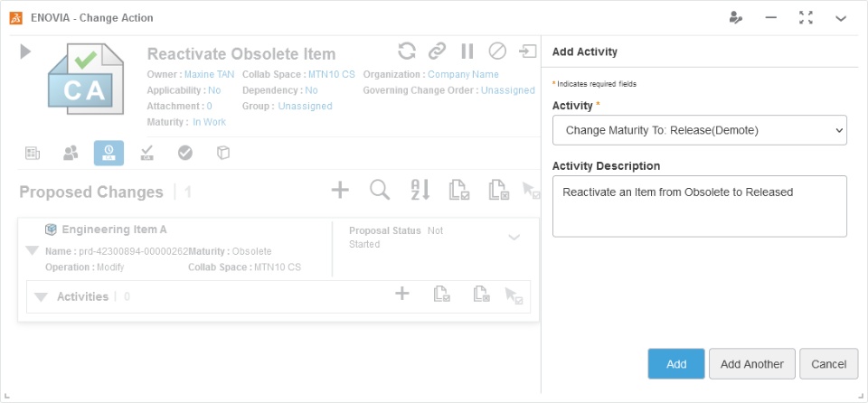Open the Proposal Status chevron menu

(514, 238)
